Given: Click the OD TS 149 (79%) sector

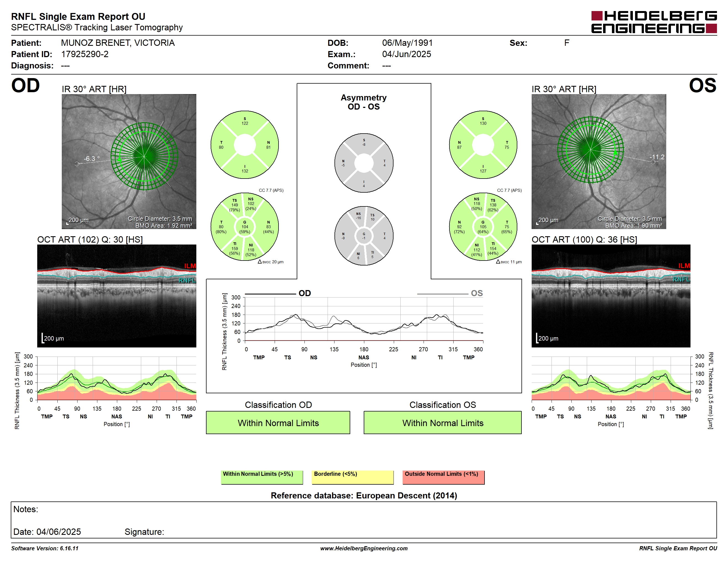Looking at the screenshot, I should point(235,205).
